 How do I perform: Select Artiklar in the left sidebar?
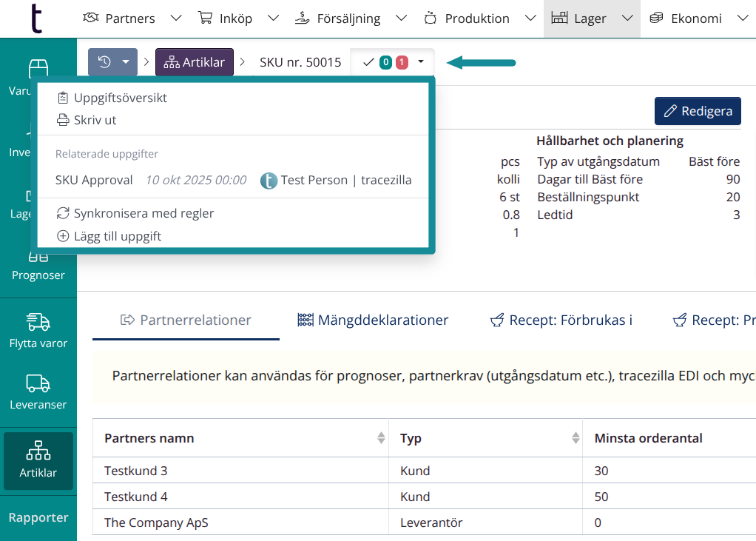pos(38,460)
